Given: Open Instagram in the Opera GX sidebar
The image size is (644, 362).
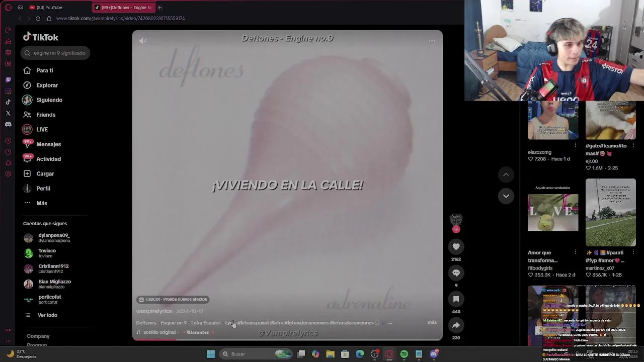Looking at the screenshot, I should point(8,91).
